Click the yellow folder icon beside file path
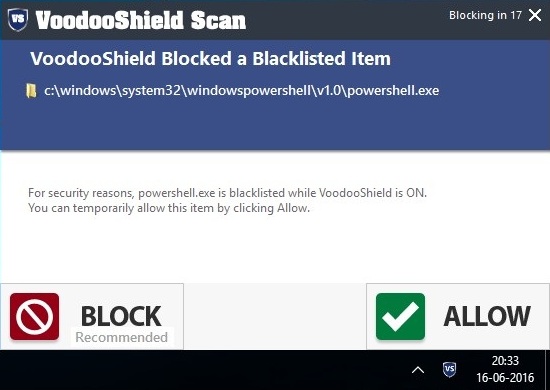 (x=31, y=90)
